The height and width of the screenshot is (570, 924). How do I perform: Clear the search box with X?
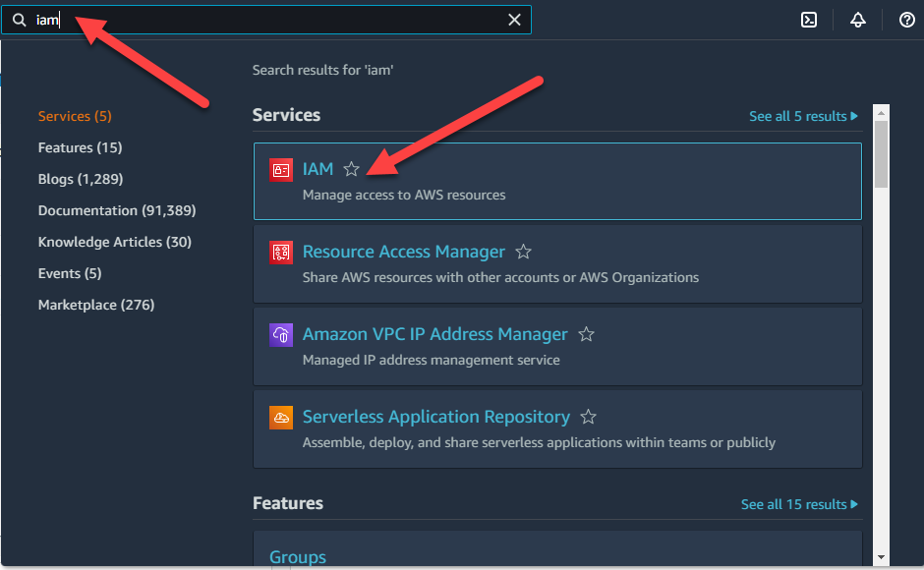tap(514, 20)
